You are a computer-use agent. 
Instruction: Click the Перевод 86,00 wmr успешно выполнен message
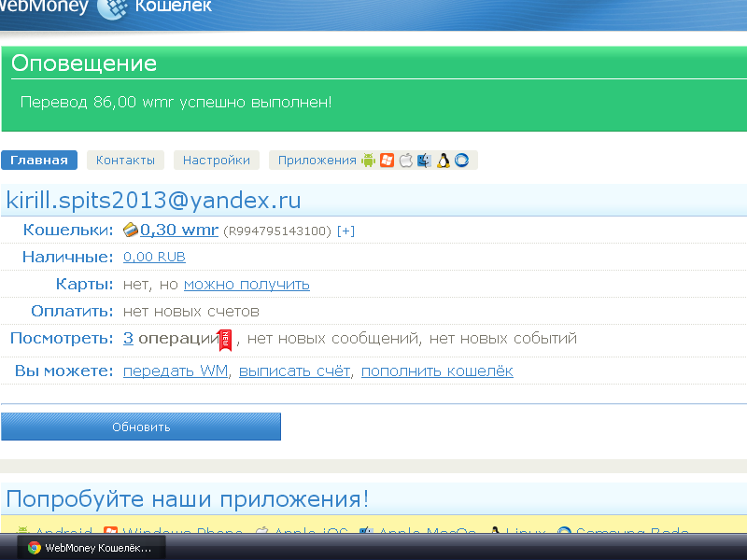pyautogui.click(x=176, y=102)
